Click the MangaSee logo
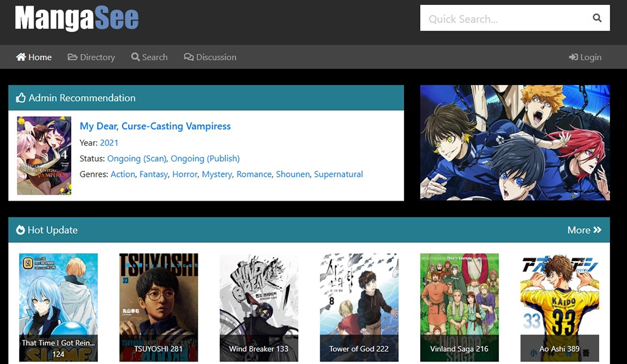 pos(77,18)
